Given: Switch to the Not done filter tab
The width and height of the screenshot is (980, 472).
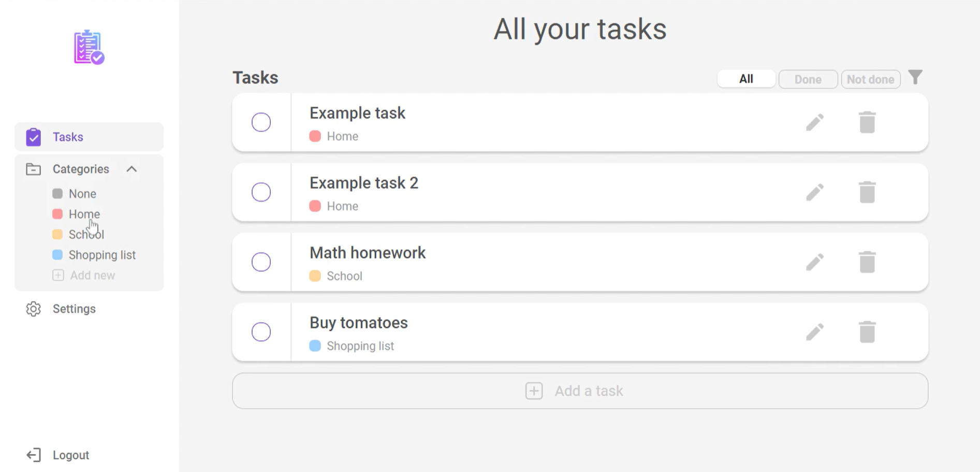Looking at the screenshot, I should [x=871, y=79].
